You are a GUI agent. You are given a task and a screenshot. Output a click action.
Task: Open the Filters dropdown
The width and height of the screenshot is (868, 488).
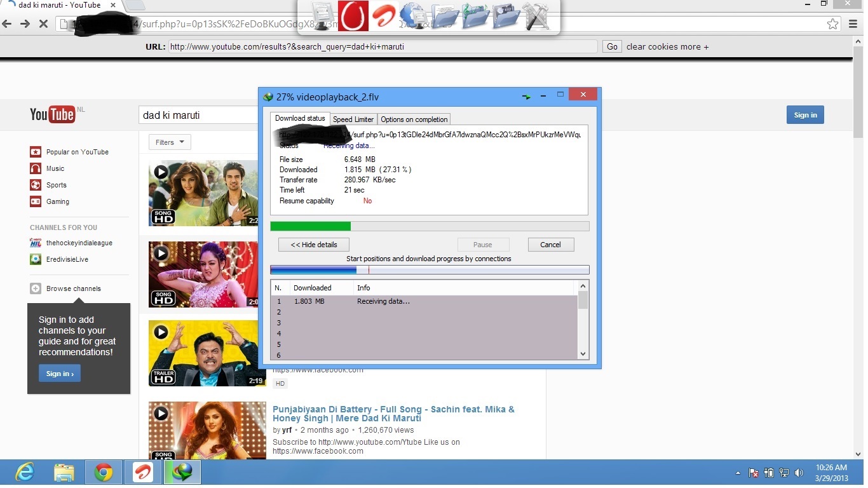pos(170,142)
